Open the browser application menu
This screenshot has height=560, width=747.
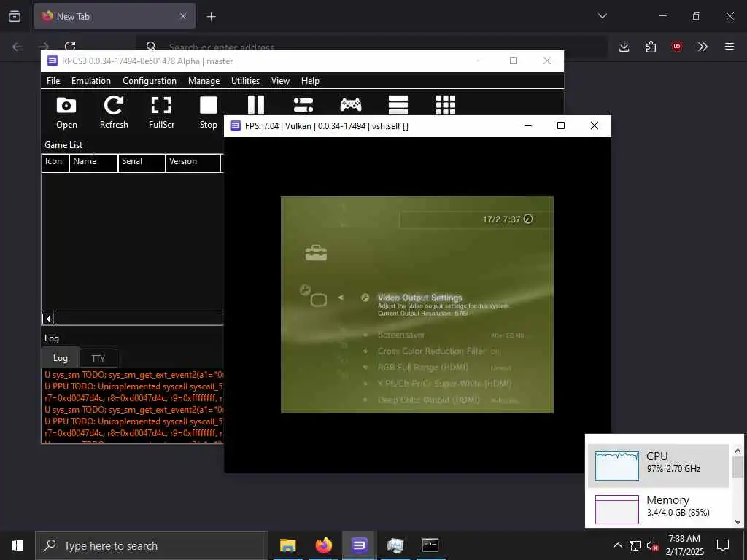[x=729, y=47]
